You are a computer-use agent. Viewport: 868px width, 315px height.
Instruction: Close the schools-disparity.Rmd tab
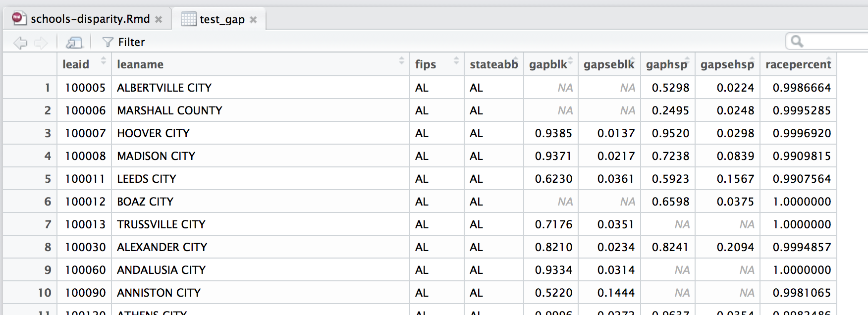point(159,19)
